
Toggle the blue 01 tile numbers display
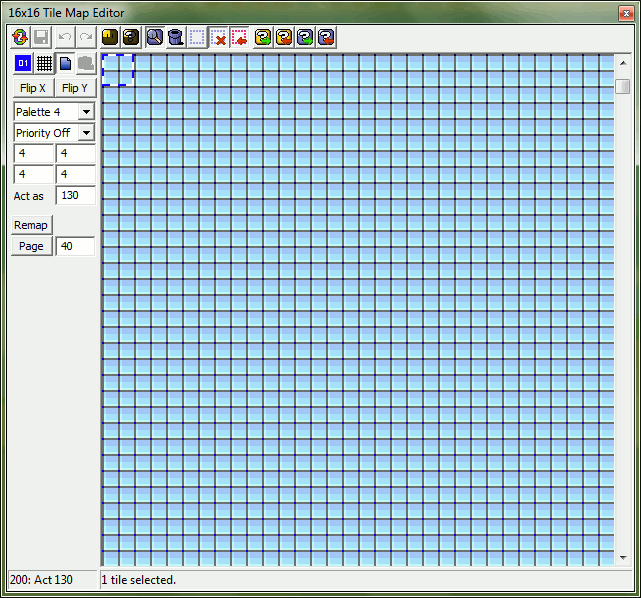coord(23,63)
